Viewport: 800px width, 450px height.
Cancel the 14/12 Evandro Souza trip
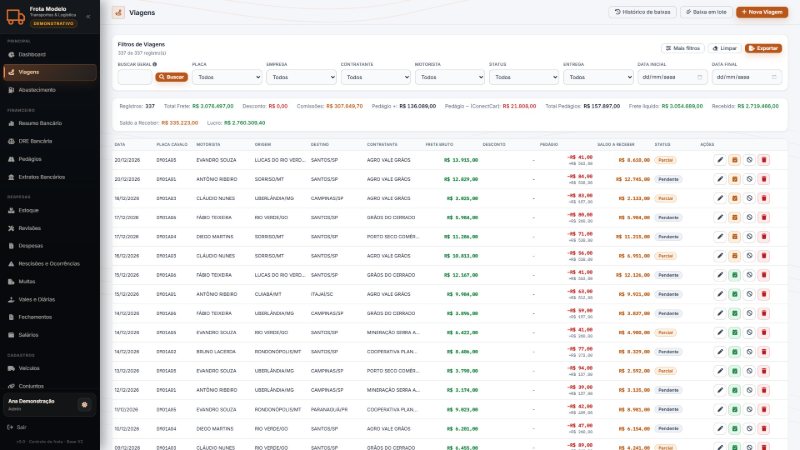tap(749, 333)
